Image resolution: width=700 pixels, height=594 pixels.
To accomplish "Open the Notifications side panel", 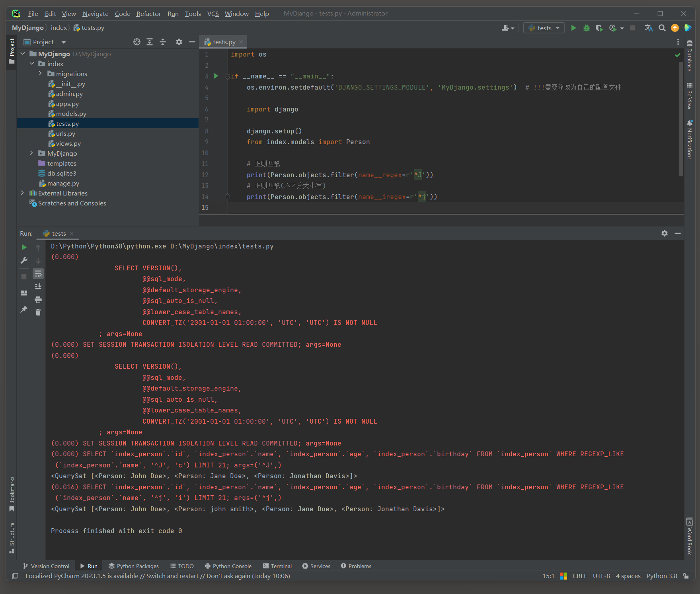I will click(x=690, y=140).
